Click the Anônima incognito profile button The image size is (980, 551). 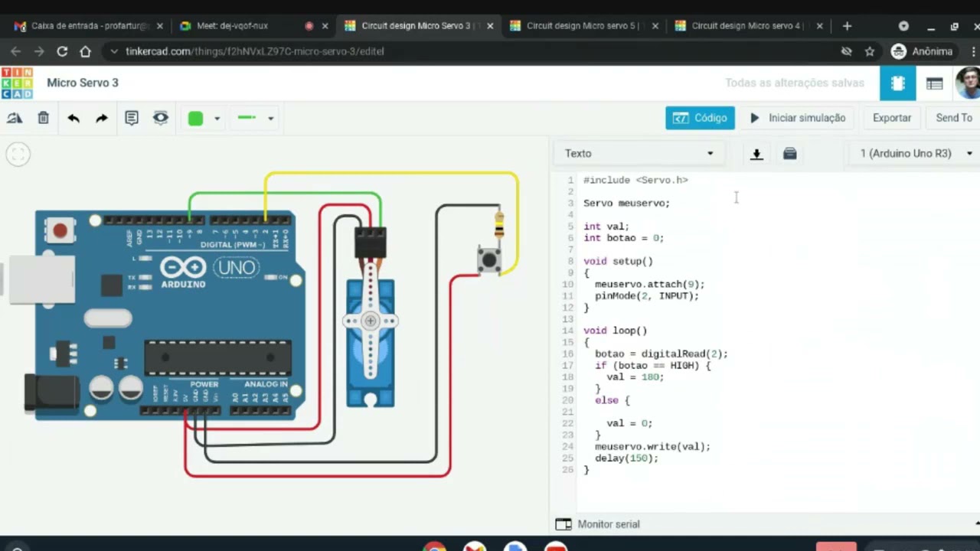[x=923, y=51]
